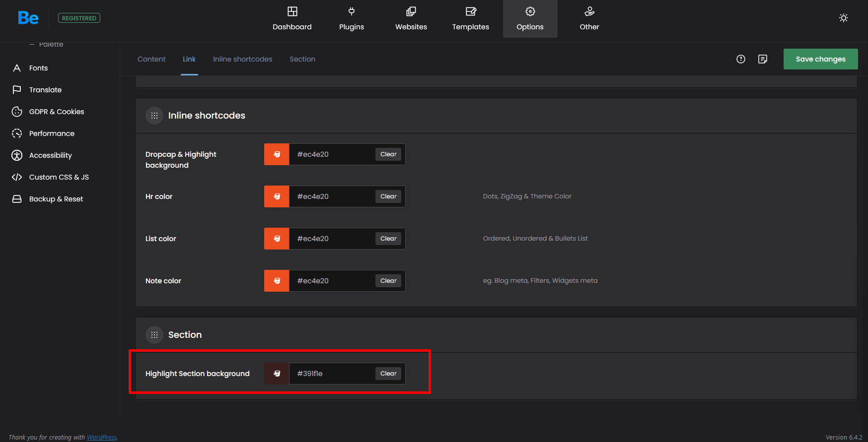Screen dimensions: 868x442
Task: Click the Custom CSS code brackets icon
Action: pyautogui.click(x=17, y=177)
